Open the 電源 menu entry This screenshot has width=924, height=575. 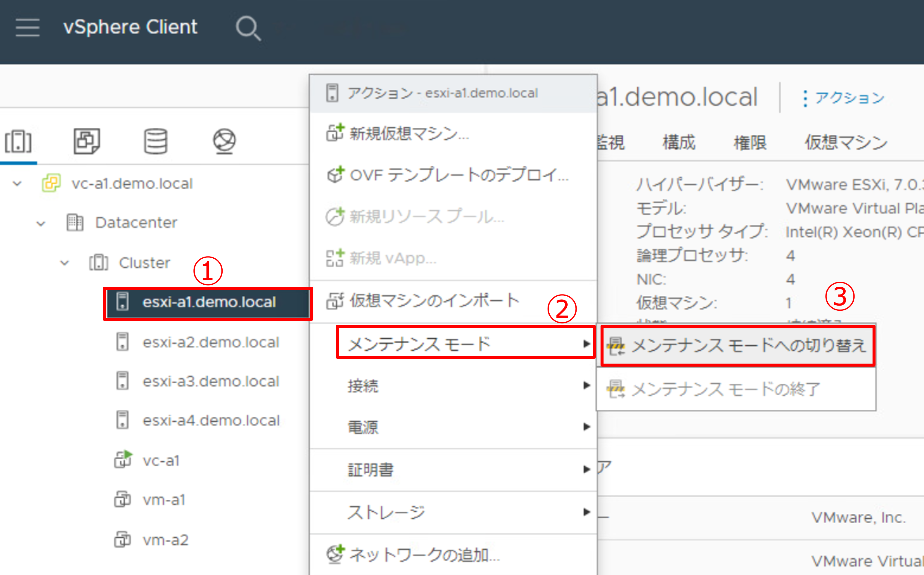click(x=453, y=427)
